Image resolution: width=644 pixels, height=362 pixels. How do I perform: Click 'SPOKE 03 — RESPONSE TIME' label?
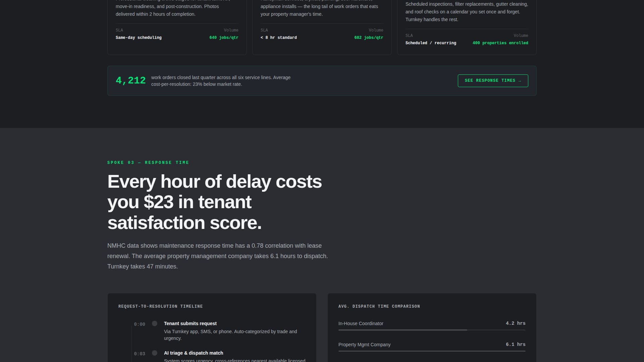coord(148,163)
